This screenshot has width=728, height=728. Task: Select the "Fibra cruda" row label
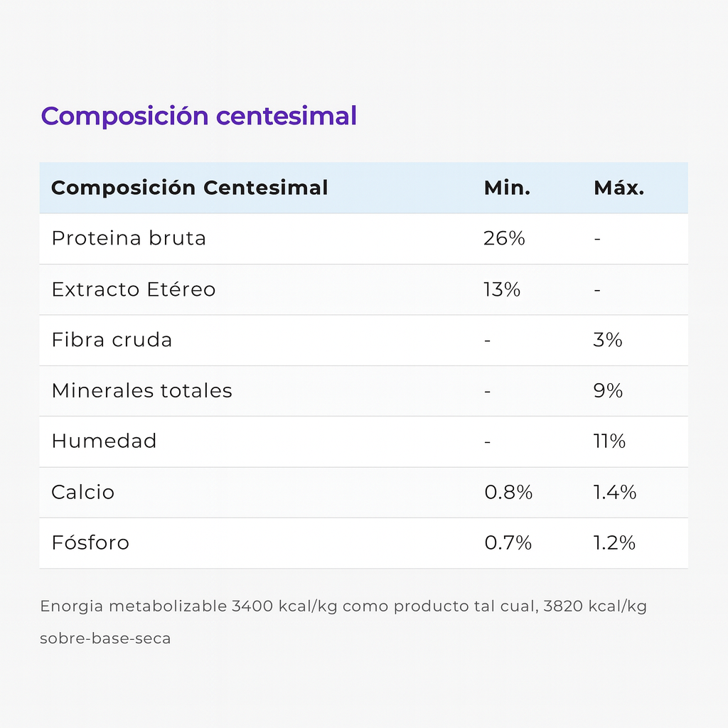(112, 340)
